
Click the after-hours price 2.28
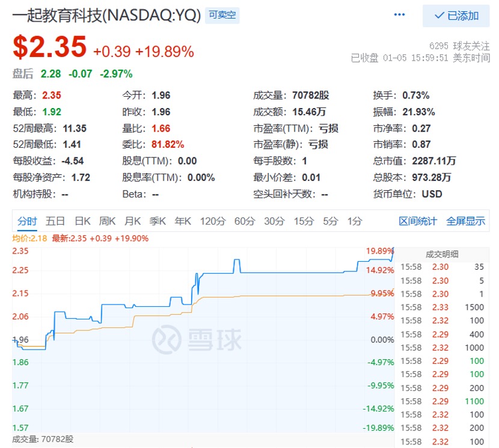tap(51, 74)
